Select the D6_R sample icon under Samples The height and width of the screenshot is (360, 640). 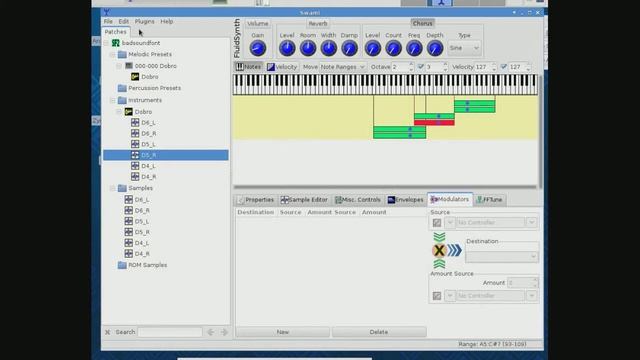(x=129, y=210)
